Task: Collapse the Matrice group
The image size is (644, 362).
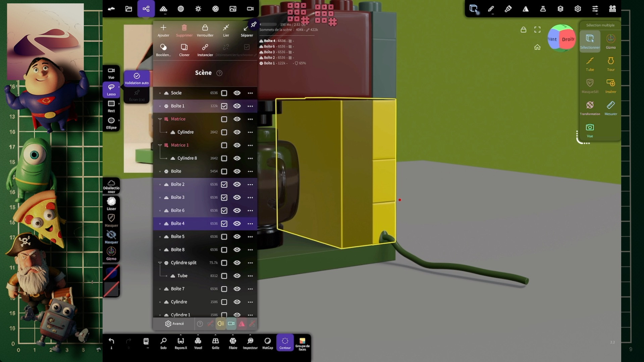Action: tap(160, 119)
